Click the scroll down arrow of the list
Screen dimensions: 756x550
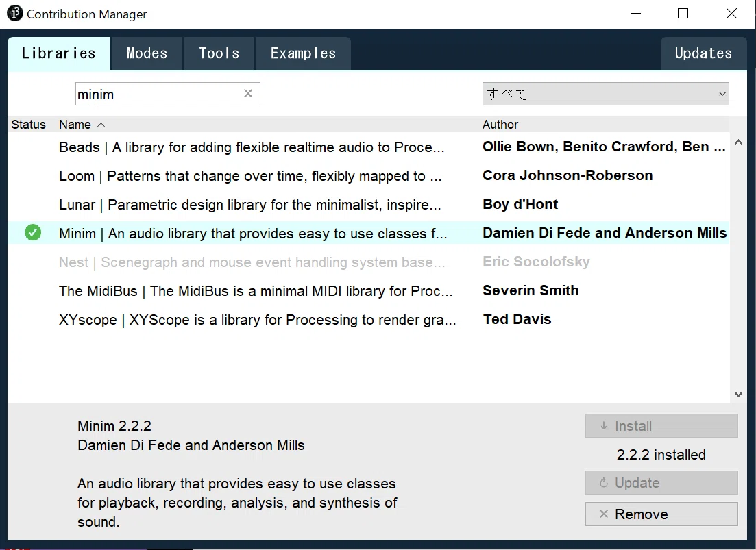point(738,394)
